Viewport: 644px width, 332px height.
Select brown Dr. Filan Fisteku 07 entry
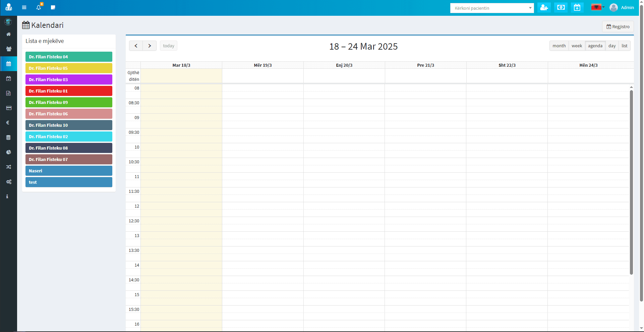tap(69, 159)
